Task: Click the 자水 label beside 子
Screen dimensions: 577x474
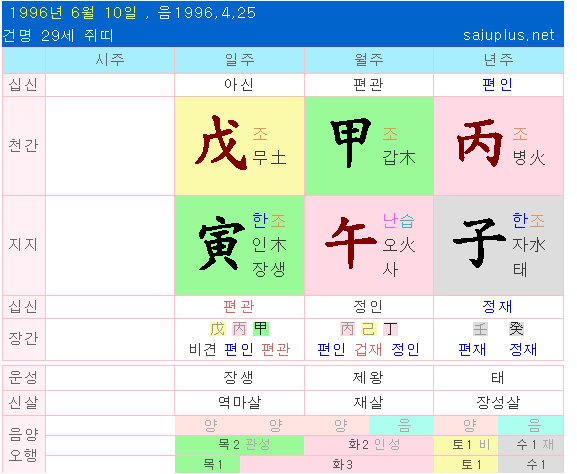Action: tap(529, 245)
